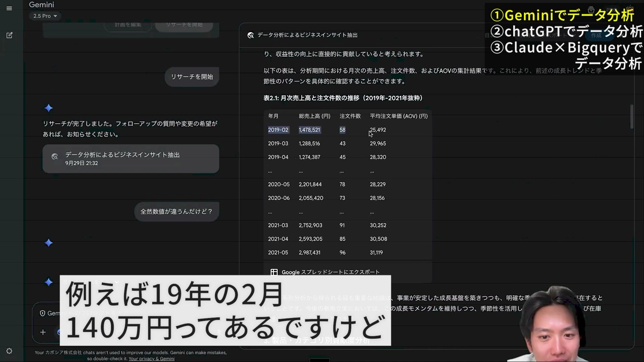Click the sales value 1,274,387
Viewport: 644px width, 362px height.
click(309, 157)
